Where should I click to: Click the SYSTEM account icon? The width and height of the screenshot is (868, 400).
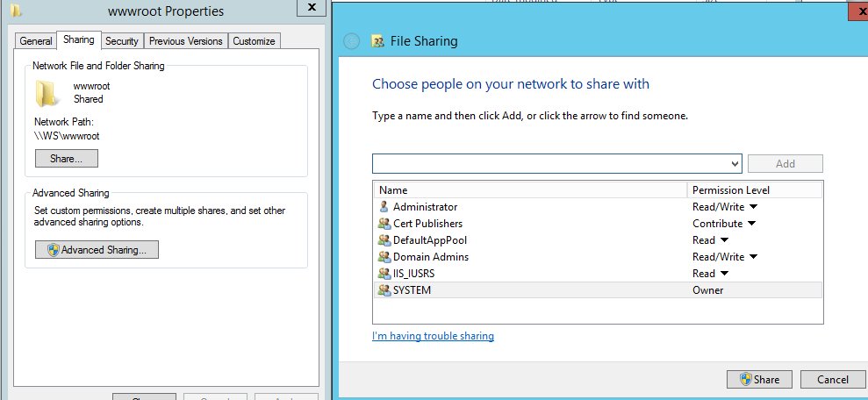click(384, 290)
